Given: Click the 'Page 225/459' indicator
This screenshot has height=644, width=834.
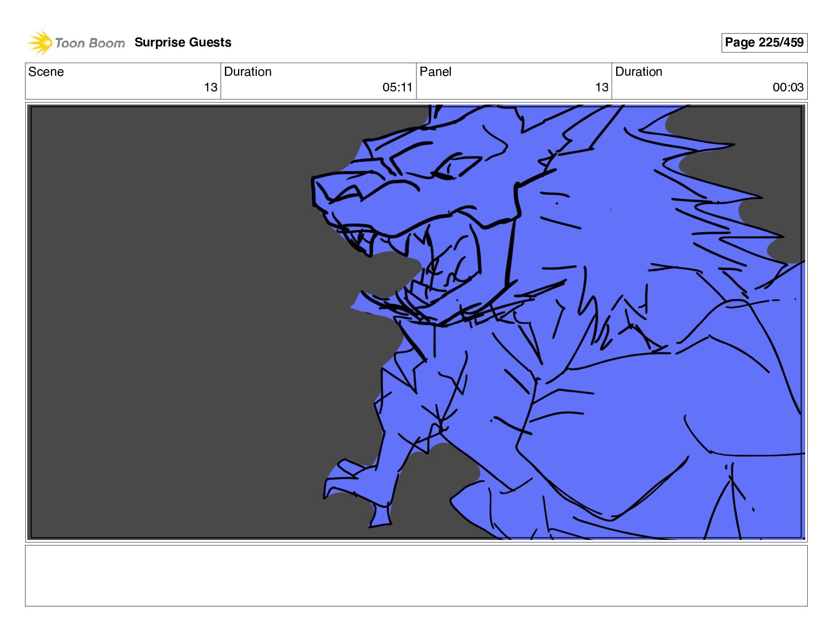Looking at the screenshot, I should point(764,42).
